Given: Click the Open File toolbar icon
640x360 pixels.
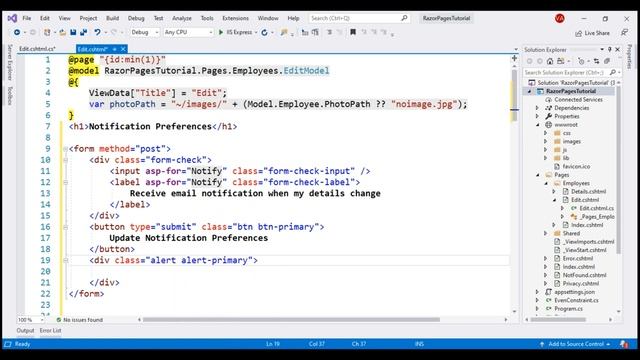Looking at the screenshot, I should click(62, 32).
